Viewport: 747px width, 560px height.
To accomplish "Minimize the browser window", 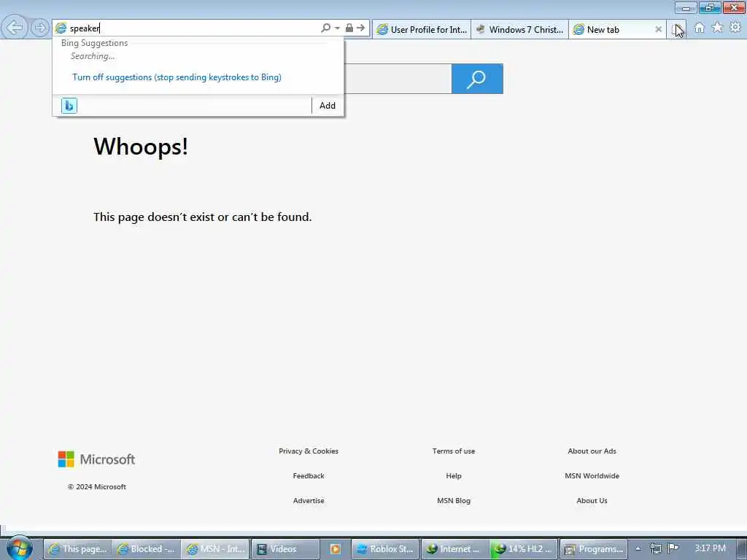I will pos(686,7).
